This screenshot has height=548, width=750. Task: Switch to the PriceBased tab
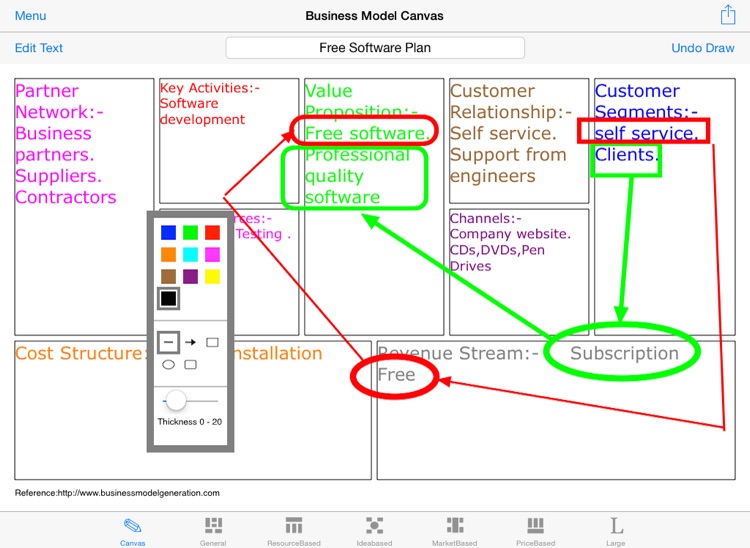[x=535, y=532]
